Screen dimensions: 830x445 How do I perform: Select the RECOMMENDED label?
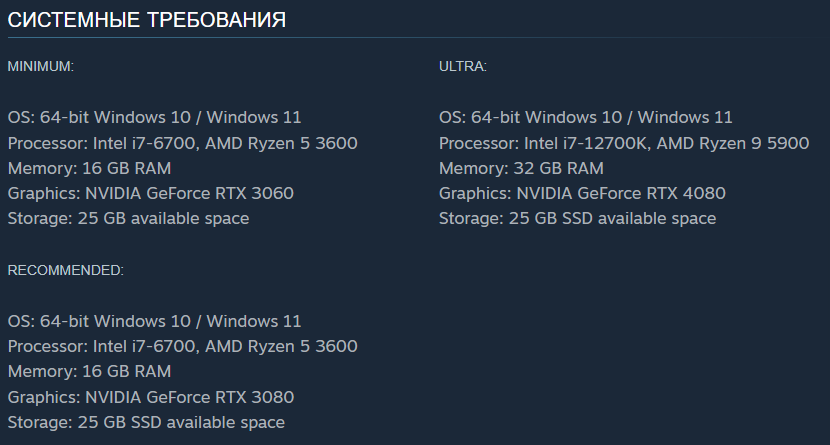click(66, 270)
